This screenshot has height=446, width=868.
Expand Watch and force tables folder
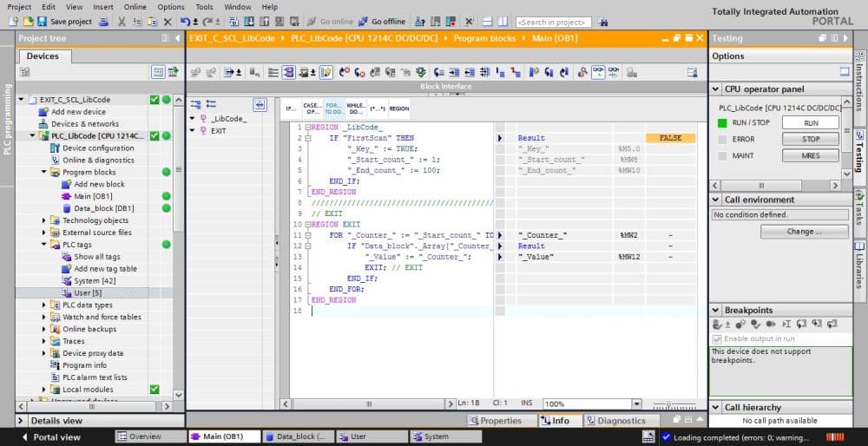point(44,317)
